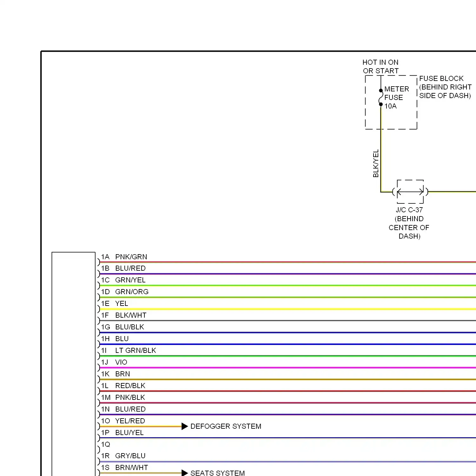Click the DEFOGGER SYSTEM arrow marker

(185, 426)
